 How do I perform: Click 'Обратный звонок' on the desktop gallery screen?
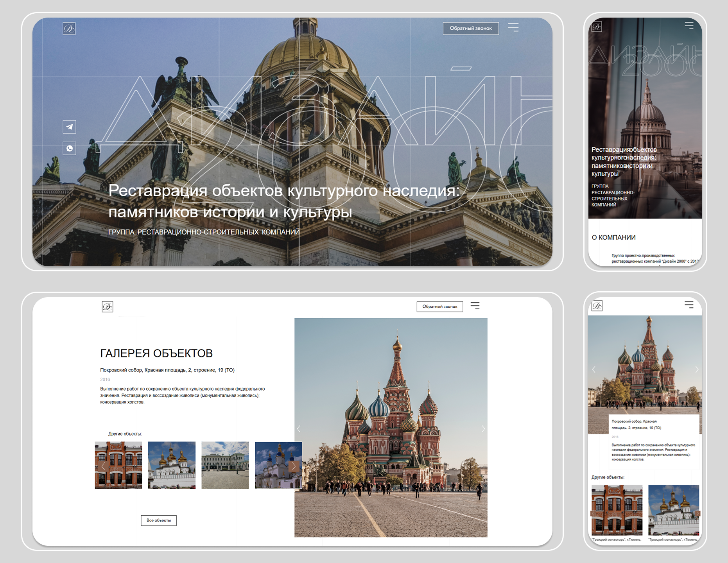click(440, 307)
